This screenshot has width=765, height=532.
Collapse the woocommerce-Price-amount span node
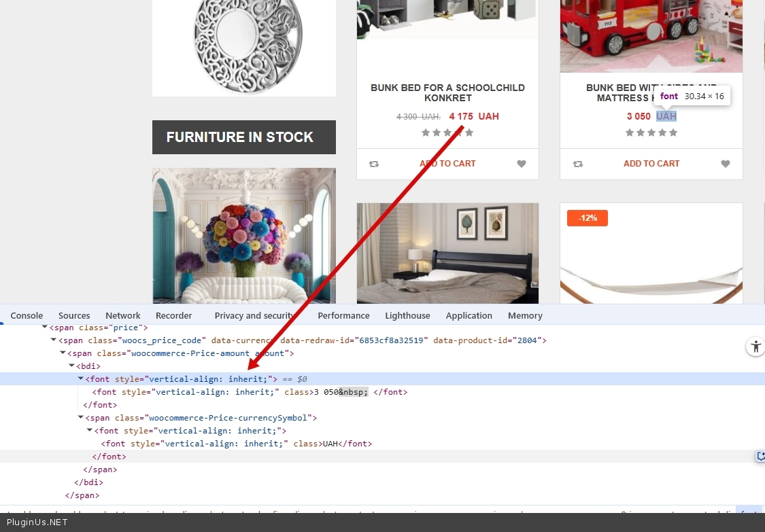tap(63, 353)
